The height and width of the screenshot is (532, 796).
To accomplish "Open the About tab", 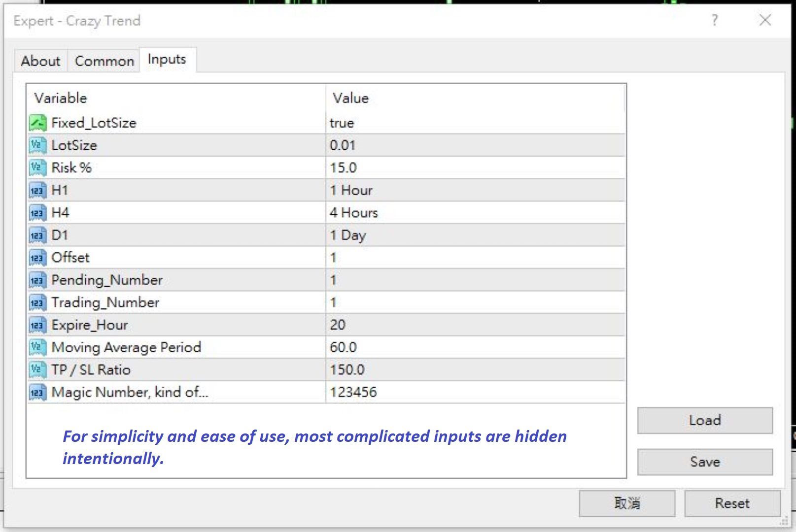I will [40, 61].
